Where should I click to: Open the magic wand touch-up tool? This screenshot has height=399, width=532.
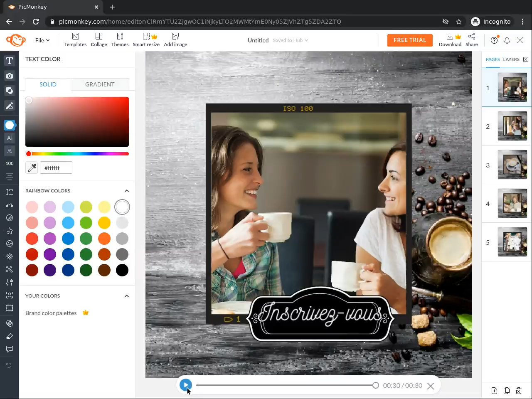tap(10, 269)
